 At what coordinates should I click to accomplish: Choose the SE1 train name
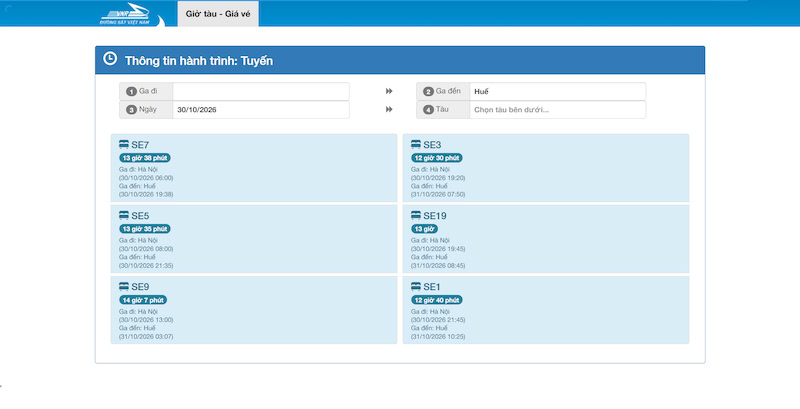pos(432,287)
